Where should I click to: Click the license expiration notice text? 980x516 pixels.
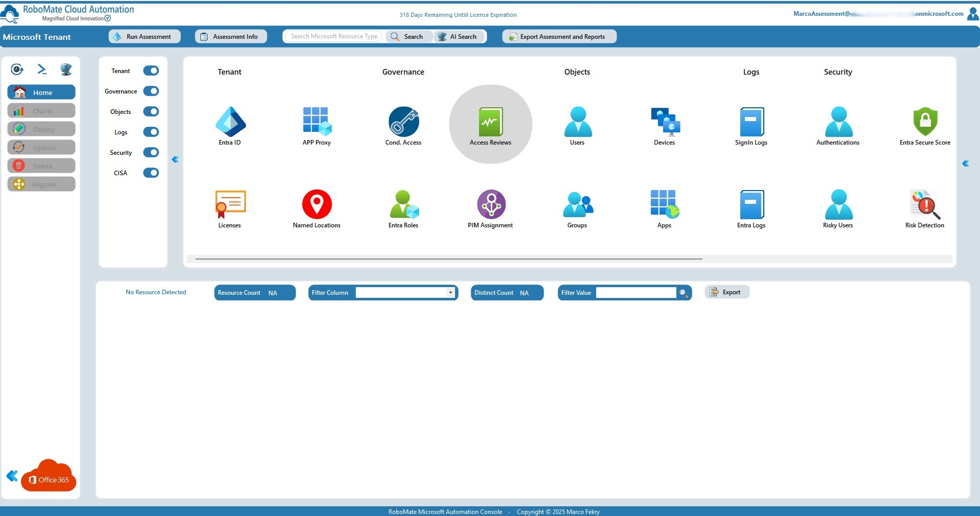(458, 15)
